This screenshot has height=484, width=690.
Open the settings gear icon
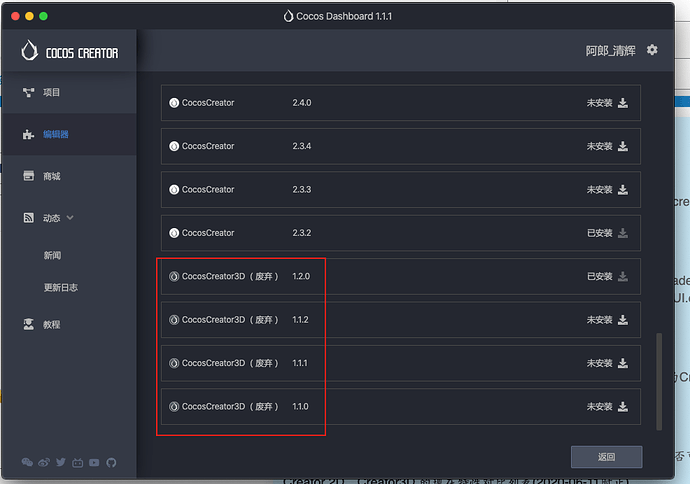(x=652, y=50)
